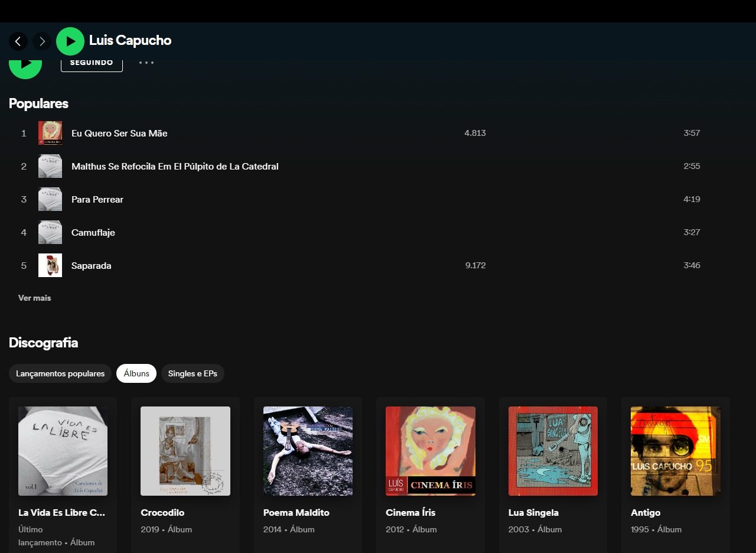
Task: Open the three-dots more options menu
Action: click(x=146, y=62)
